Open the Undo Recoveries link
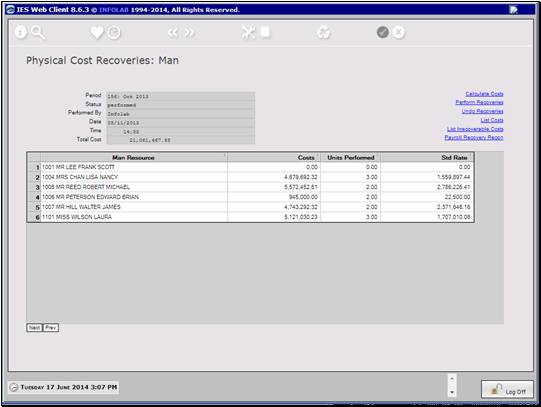The width and height of the screenshot is (541, 407). point(482,111)
